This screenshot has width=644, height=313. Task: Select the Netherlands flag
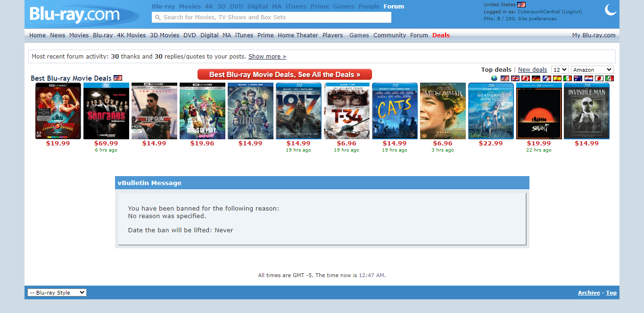point(588,78)
